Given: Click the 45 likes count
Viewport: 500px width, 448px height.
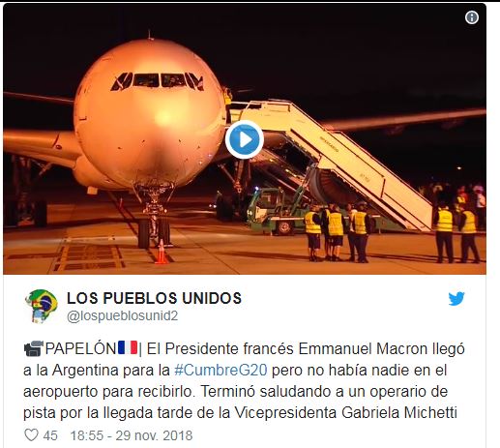Looking at the screenshot, I should pos(50,435).
